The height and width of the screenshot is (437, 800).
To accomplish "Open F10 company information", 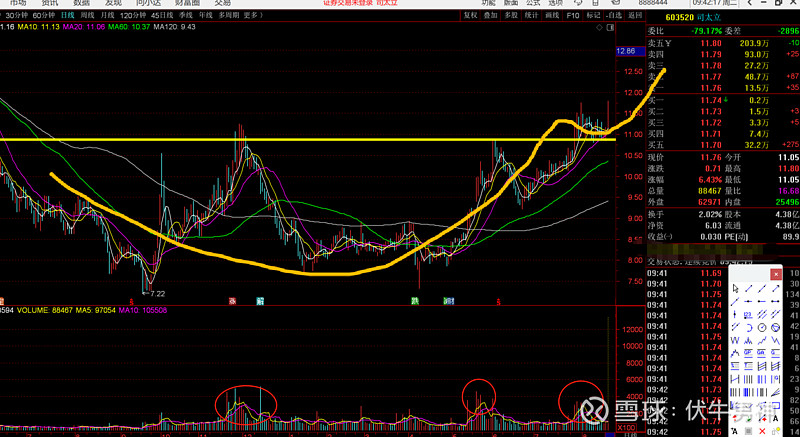I will (x=573, y=15).
